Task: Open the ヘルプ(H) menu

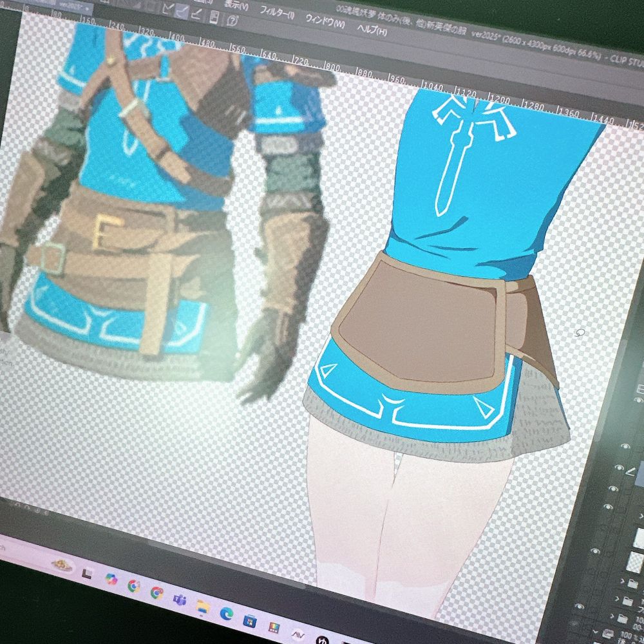Action: point(372,29)
